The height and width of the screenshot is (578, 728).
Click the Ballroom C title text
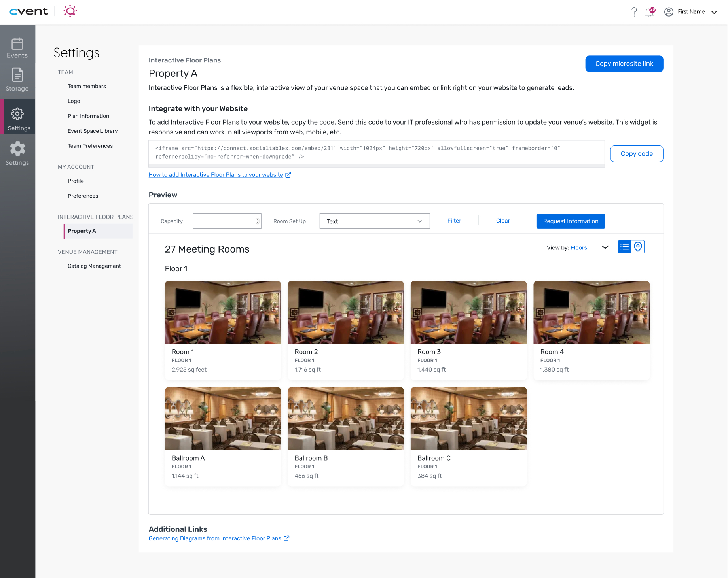[x=434, y=458]
